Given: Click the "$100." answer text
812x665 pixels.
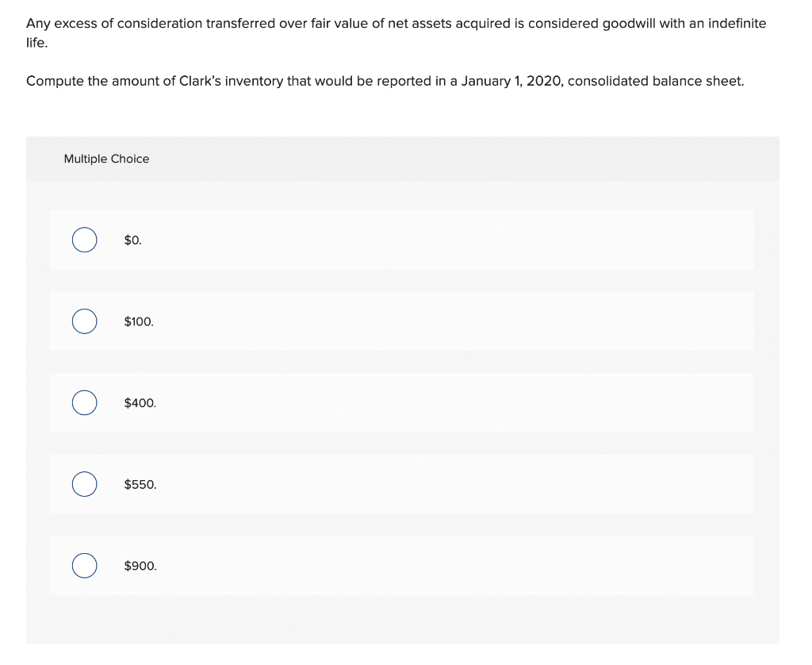Looking at the screenshot, I should click(139, 321).
